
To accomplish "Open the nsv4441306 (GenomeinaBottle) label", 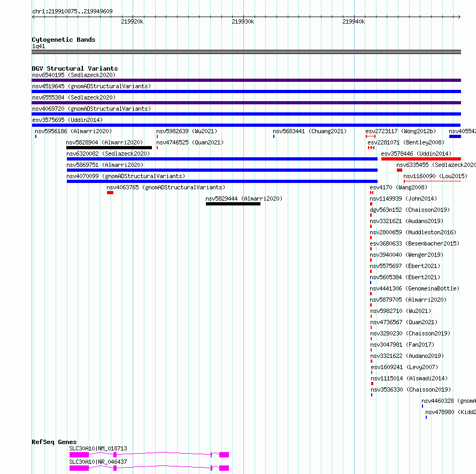I will (414, 288).
